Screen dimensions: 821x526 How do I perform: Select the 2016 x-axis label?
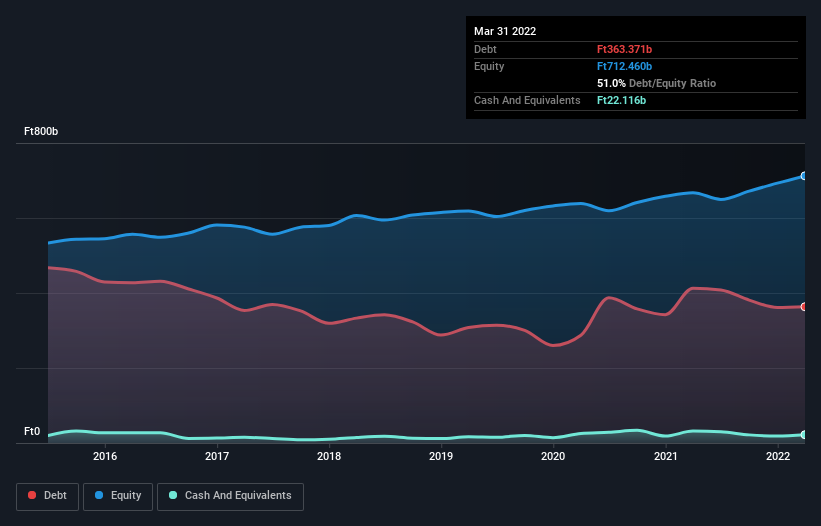click(105, 456)
